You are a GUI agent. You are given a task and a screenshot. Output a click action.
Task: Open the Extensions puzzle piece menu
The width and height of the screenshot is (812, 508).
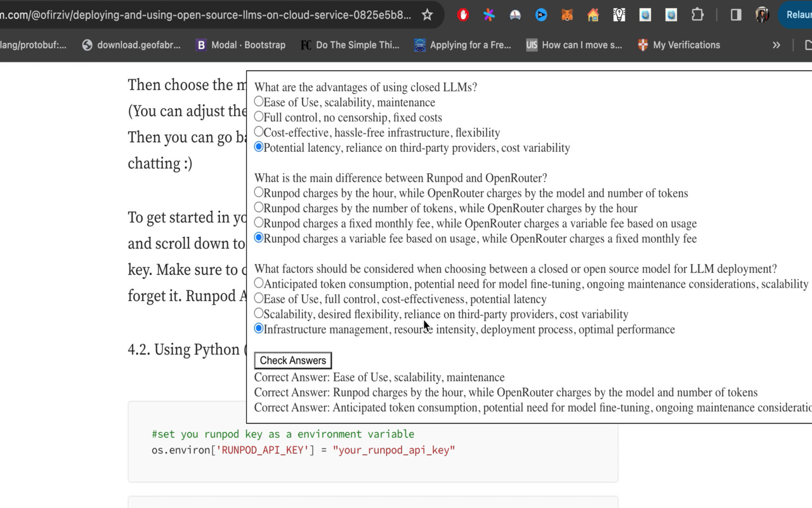(x=697, y=15)
